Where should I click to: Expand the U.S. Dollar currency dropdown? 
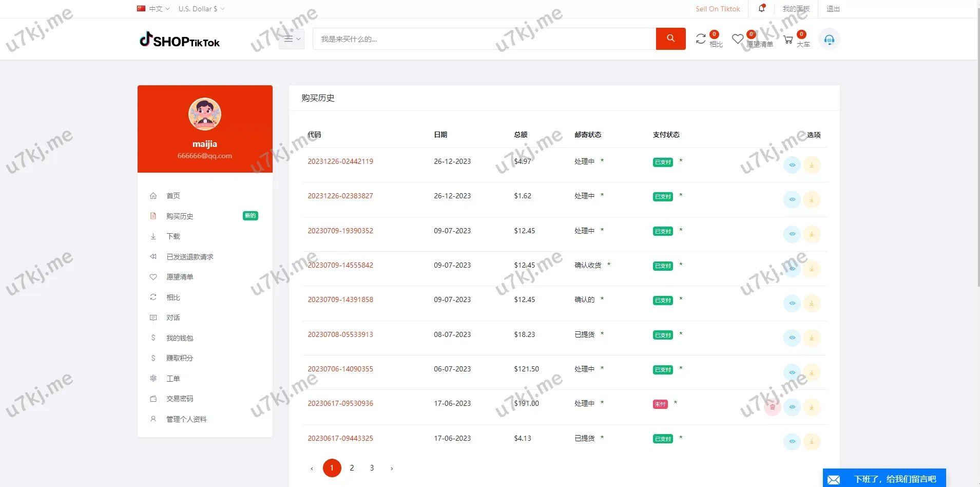[x=201, y=9]
